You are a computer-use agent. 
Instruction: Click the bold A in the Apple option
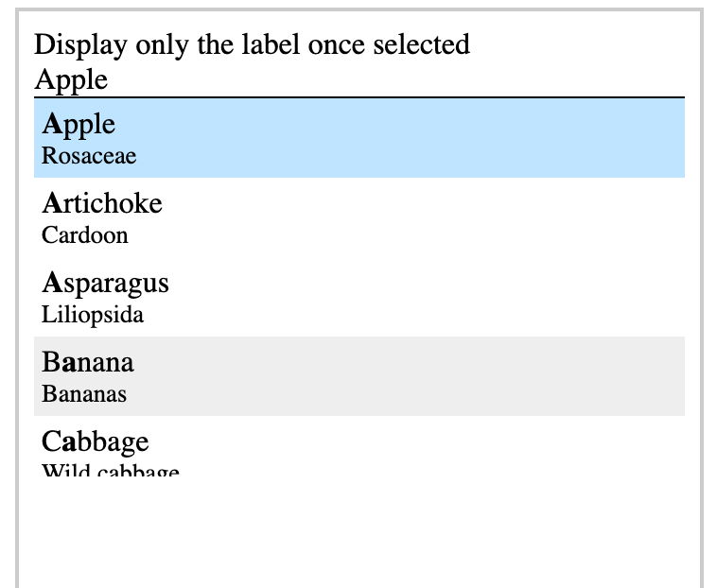(51, 125)
